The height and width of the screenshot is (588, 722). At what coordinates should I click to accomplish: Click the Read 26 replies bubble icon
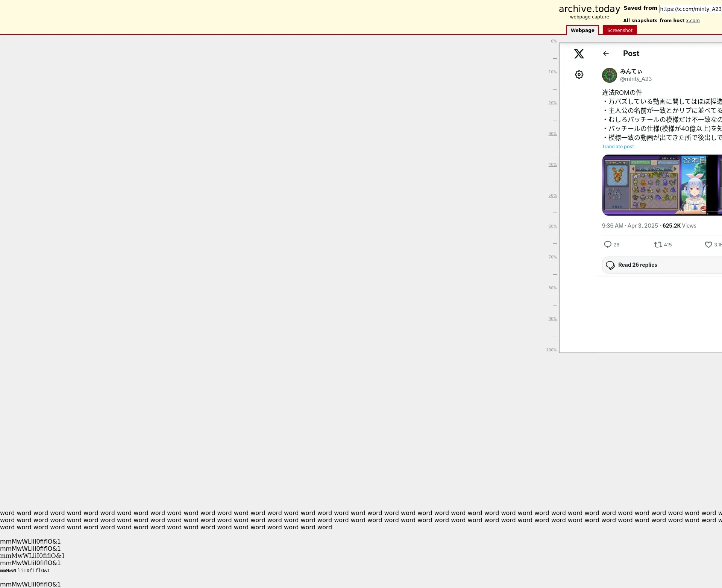pos(610,265)
